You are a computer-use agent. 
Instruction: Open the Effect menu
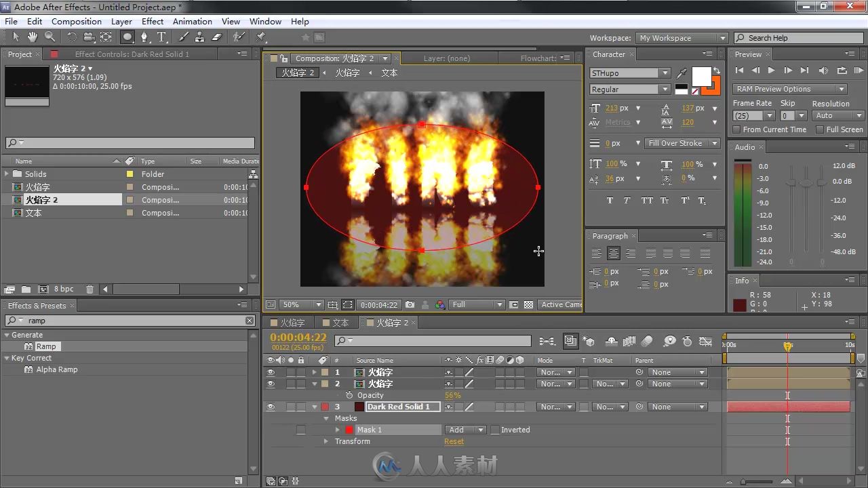[153, 21]
